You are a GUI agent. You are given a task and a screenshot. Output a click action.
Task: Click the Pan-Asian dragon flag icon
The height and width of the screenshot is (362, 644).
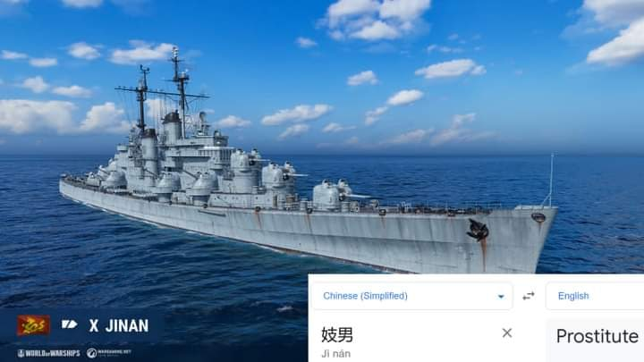pyautogui.click(x=33, y=325)
